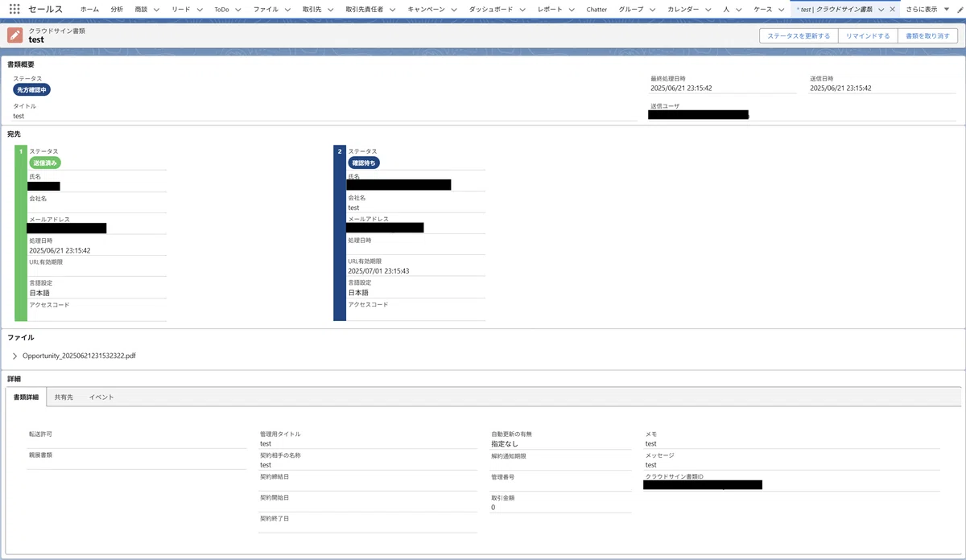Click the 送信日時 value in 書類概要

840,89
